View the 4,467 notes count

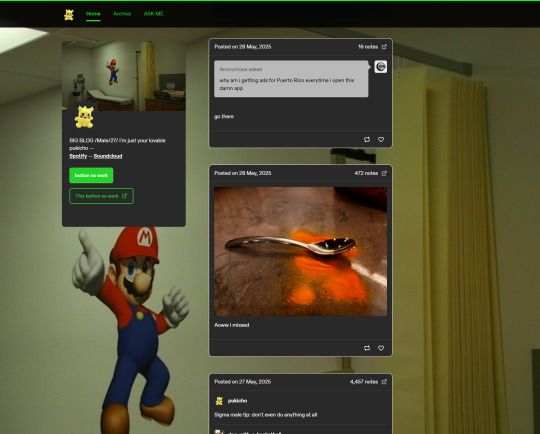[x=364, y=382]
